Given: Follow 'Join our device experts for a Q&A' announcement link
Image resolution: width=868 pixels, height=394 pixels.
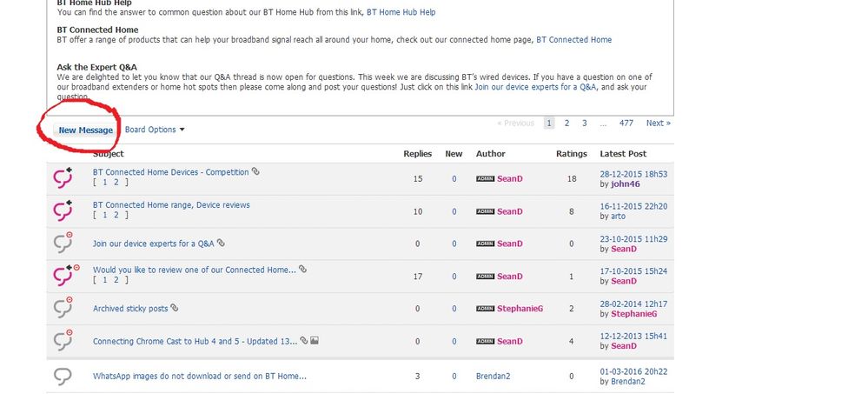Looking at the screenshot, I should point(535,87).
